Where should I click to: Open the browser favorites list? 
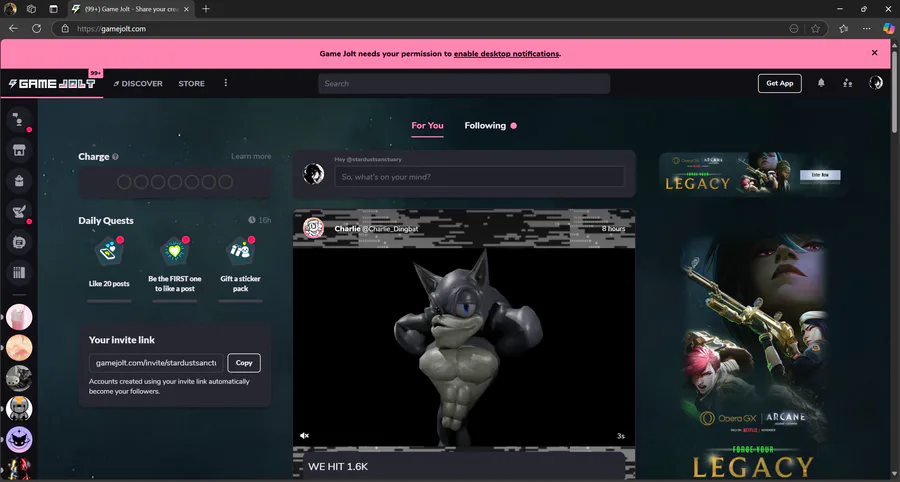point(843,28)
